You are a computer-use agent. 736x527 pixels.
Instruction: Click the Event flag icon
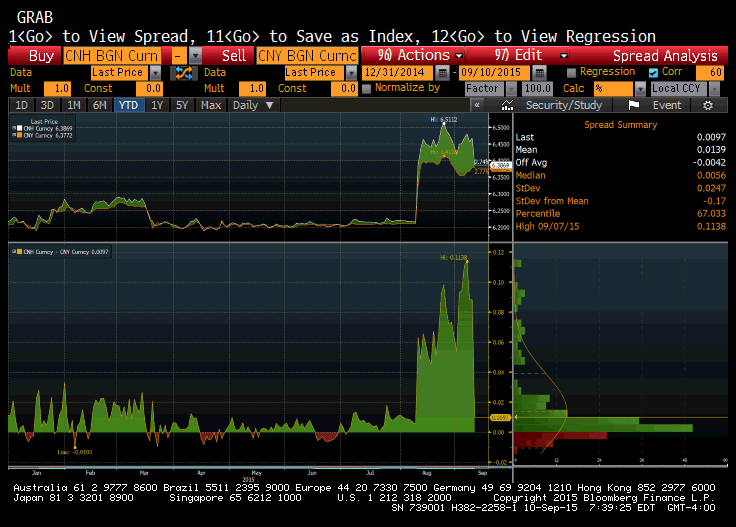pyautogui.click(x=633, y=105)
